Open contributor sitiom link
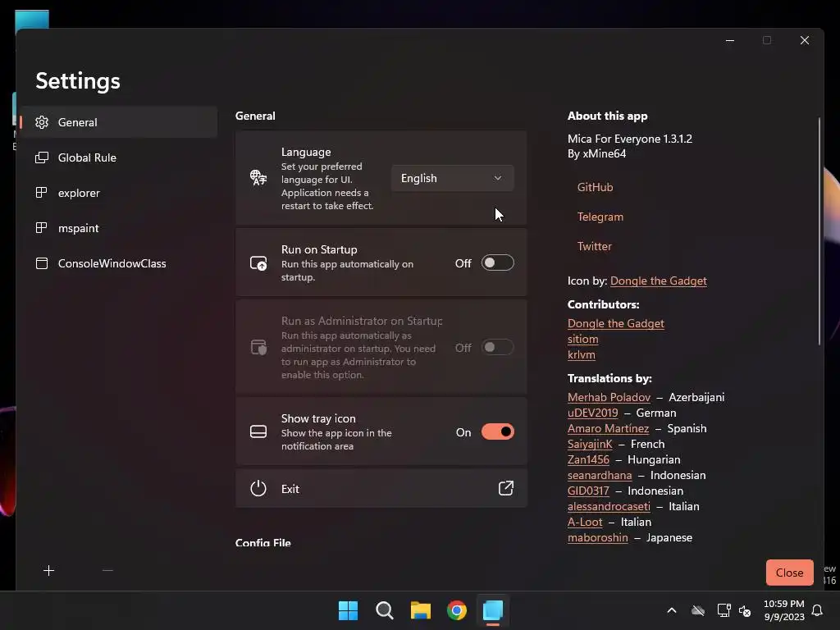Screen dimensions: 840x630 point(583,339)
